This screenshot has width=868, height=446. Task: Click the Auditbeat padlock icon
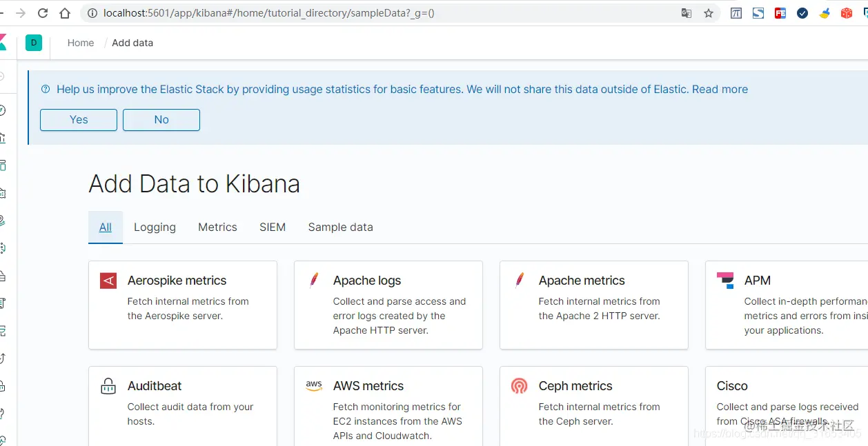click(108, 386)
